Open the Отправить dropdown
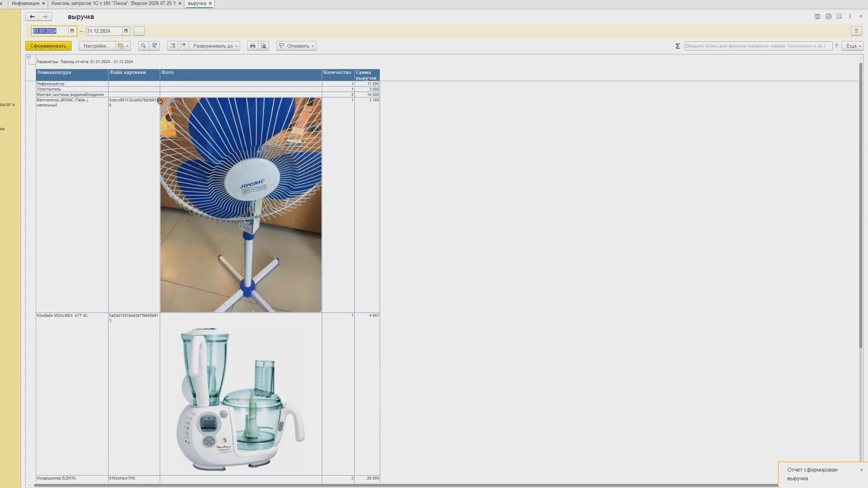The width and height of the screenshot is (868, 488). 296,46
